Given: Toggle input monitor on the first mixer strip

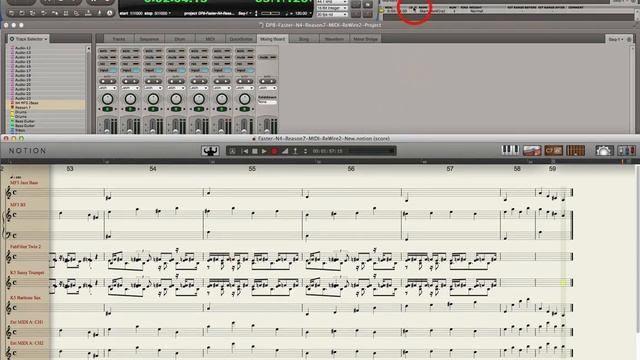Looking at the screenshot, I should pyautogui.click(x=107, y=70).
